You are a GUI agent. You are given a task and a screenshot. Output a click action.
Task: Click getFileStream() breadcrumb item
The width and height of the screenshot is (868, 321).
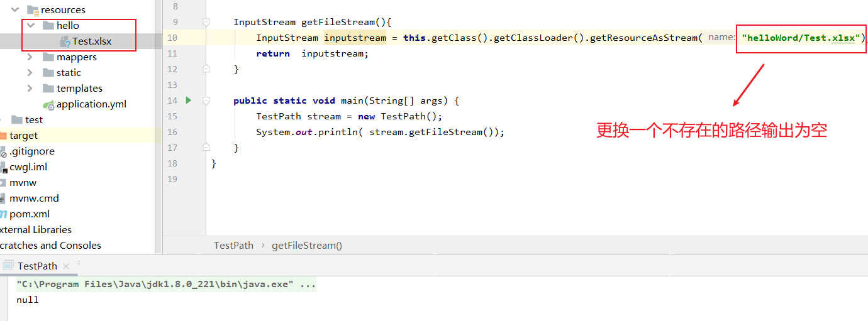pyautogui.click(x=307, y=246)
